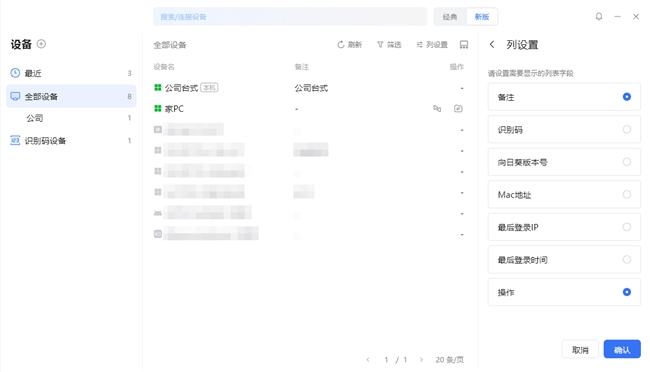The image size is (650, 372).
Task: Enable the Mac地址 column option
Action: tap(564, 195)
